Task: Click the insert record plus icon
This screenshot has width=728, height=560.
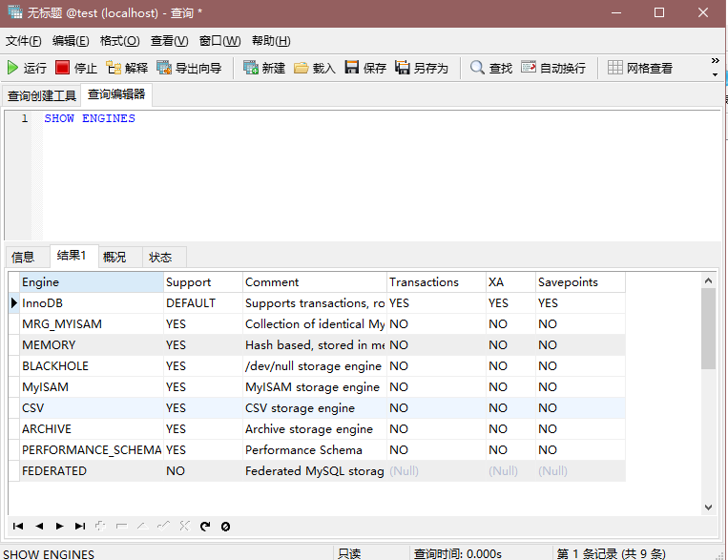Action: tap(100, 526)
